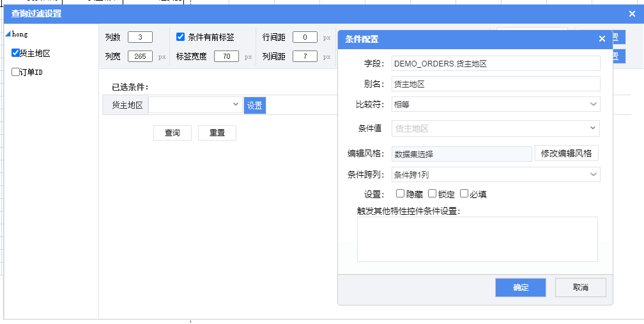This screenshot has width=644, height=324.
Task: Enable the 订单ID checkbox
Action: tap(16, 72)
